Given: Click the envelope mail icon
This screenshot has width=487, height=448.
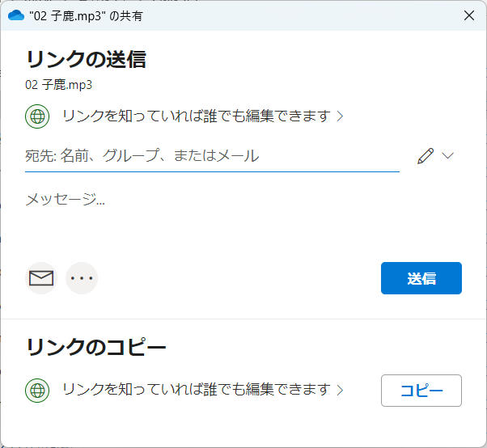Looking at the screenshot, I should 41,278.
